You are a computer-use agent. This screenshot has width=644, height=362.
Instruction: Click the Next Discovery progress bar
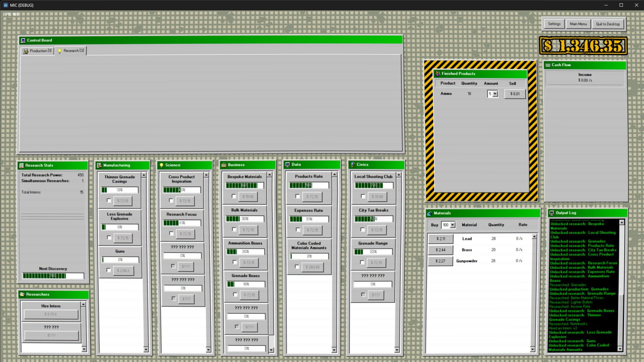pyautogui.click(x=53, y=276)
